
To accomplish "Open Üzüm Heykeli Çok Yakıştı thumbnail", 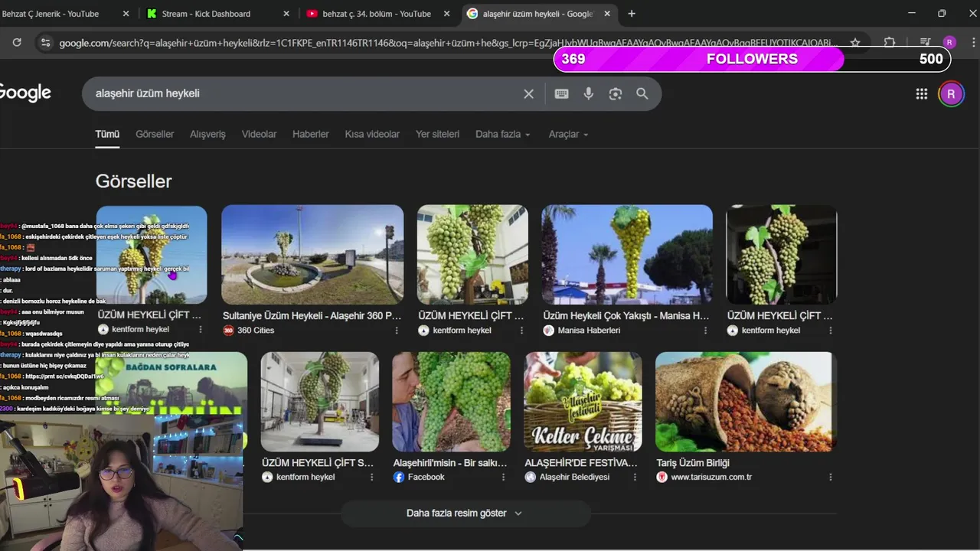I will pyautogui.click(x=627, y=254).
